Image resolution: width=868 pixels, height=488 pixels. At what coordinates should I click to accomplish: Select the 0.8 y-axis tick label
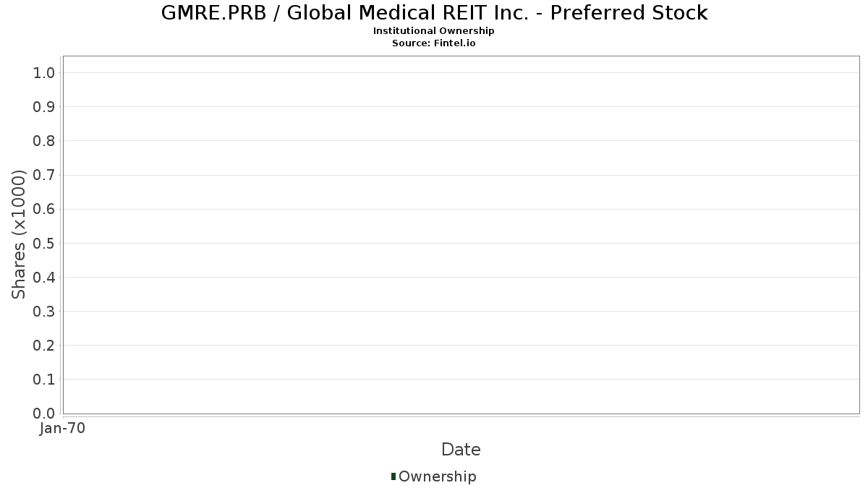[x=44, y=140]
